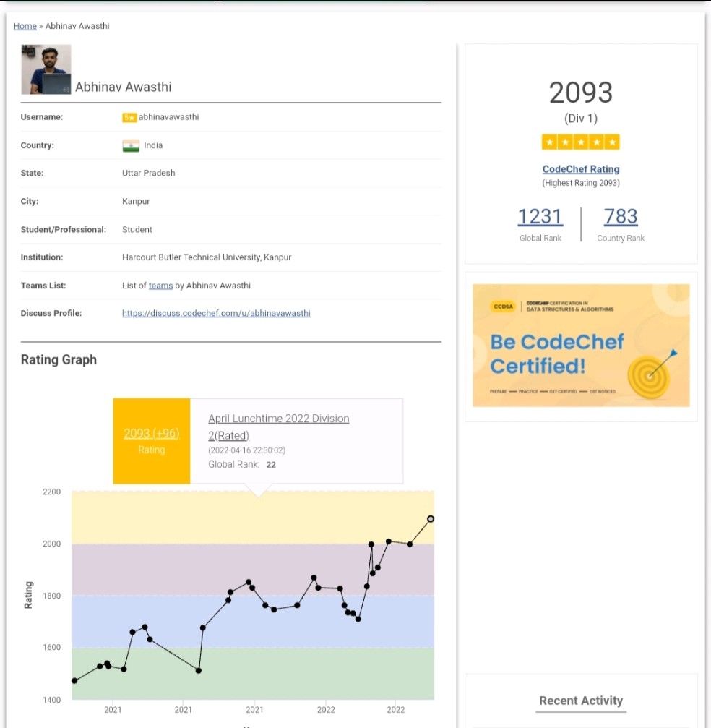Click the 5-star username badge icon

(129, 117)
